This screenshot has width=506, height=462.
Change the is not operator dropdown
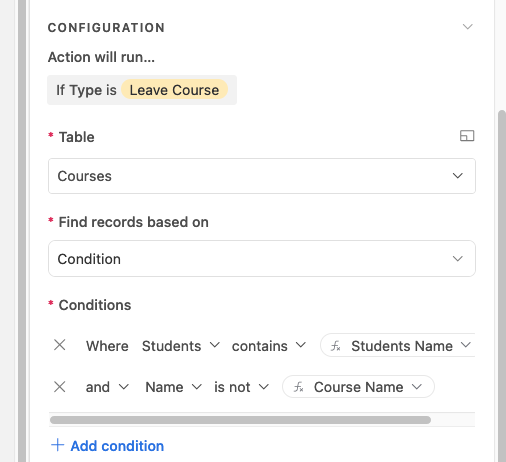coord(241,387)
